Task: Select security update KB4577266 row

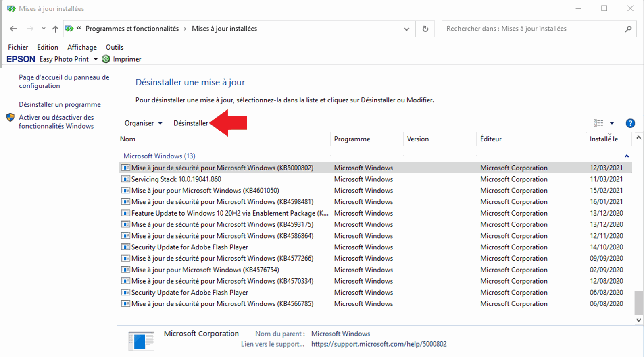Action: click(375, 258)
